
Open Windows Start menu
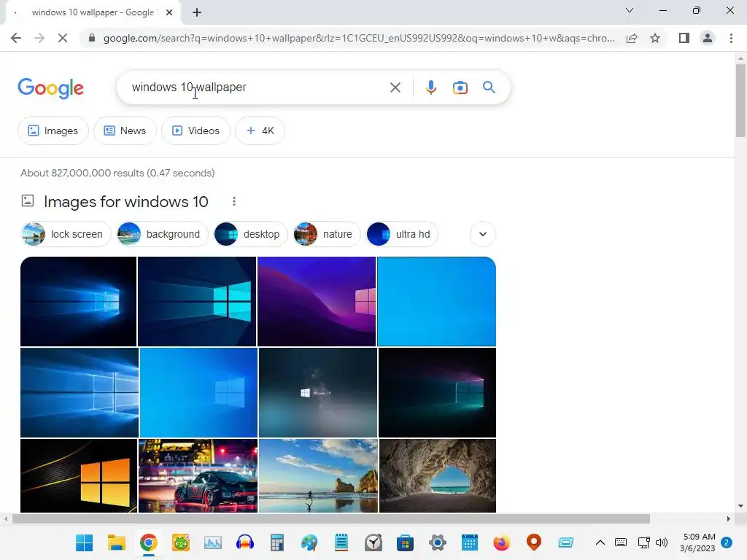(85, 542)
